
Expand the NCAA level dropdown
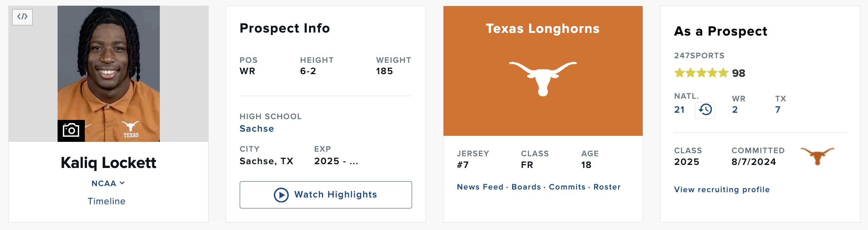[108, 183]
